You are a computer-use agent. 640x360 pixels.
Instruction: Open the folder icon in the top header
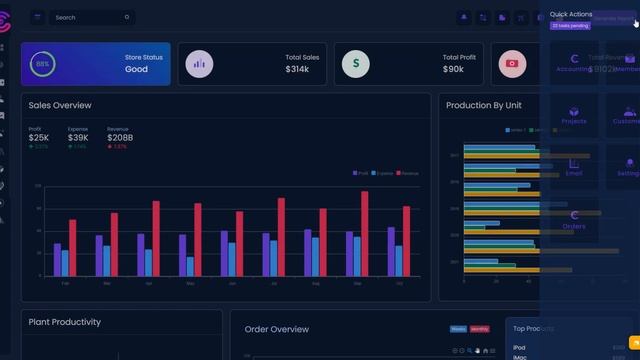coord(502,18)
